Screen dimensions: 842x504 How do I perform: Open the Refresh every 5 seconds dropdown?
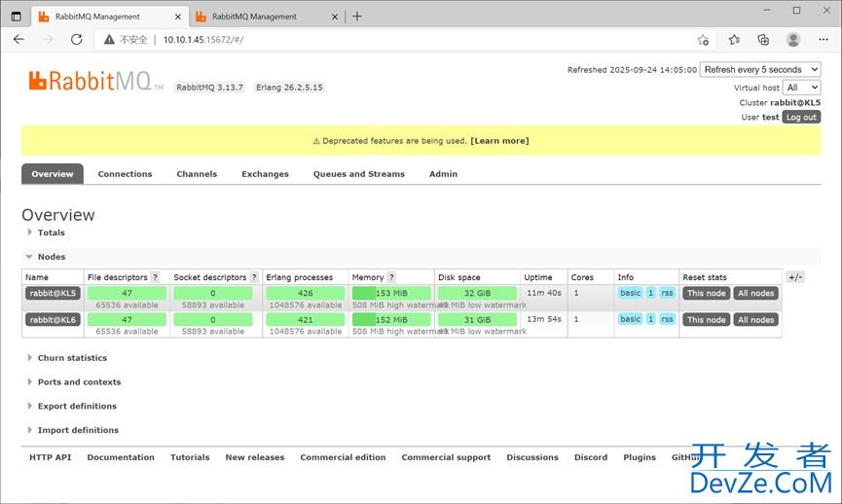[760, 70]
